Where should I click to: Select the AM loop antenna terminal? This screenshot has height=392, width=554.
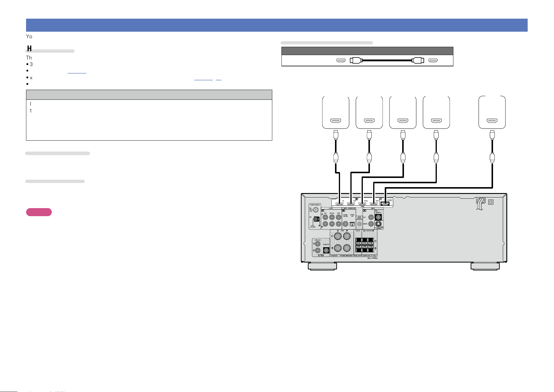[317, 219]
